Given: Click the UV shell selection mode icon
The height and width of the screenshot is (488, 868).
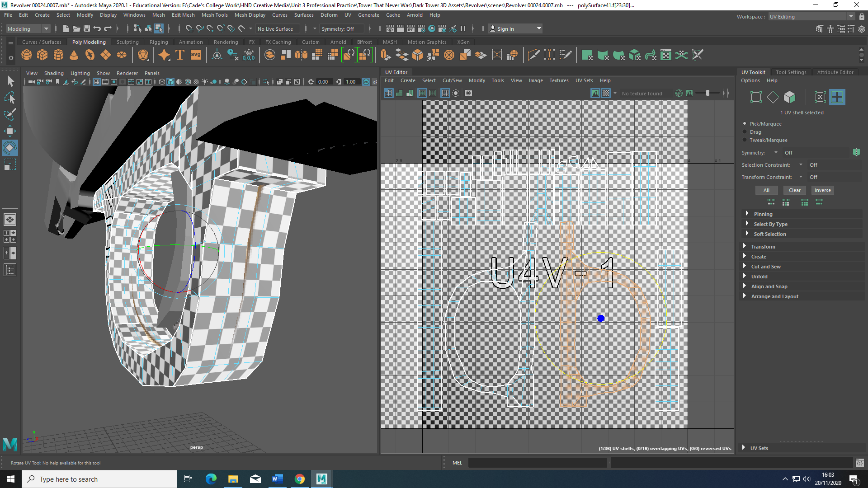Looking at the screenshot, I should [x=837, y=97].
